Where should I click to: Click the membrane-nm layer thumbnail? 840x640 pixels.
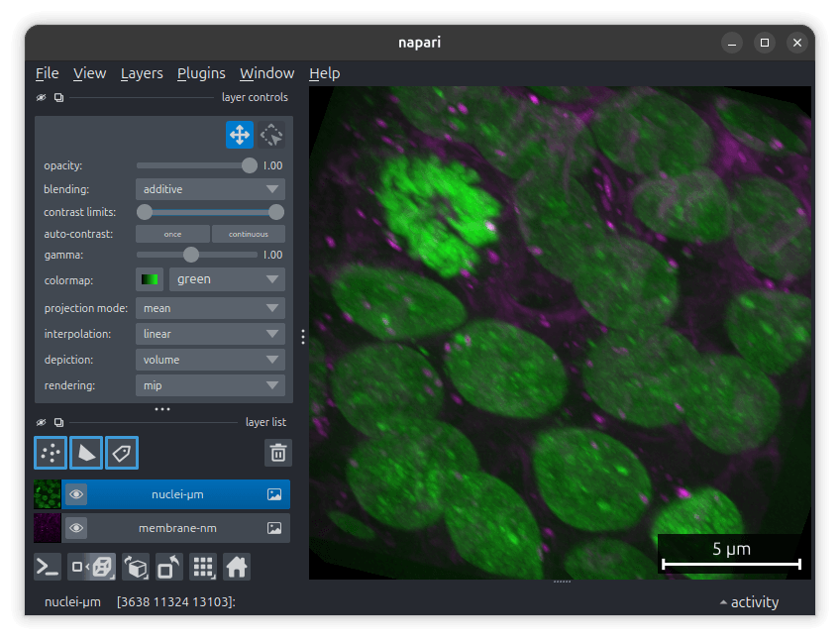48,528
